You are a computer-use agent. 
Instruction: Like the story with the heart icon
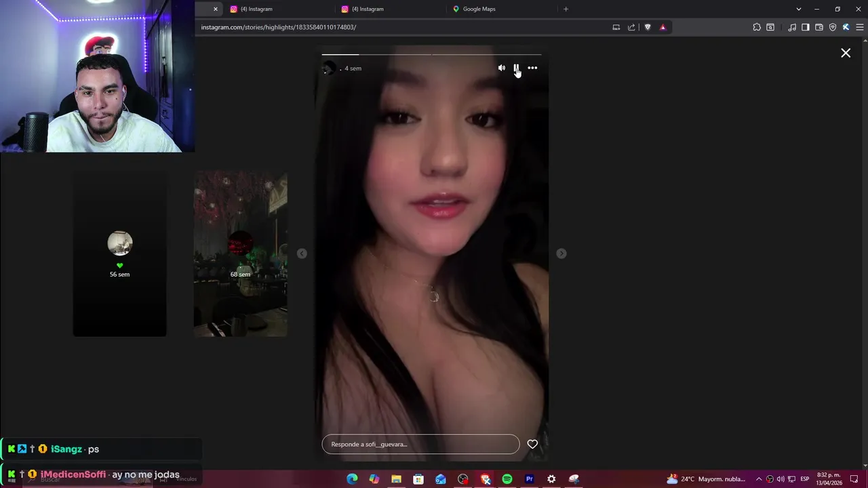532,444
